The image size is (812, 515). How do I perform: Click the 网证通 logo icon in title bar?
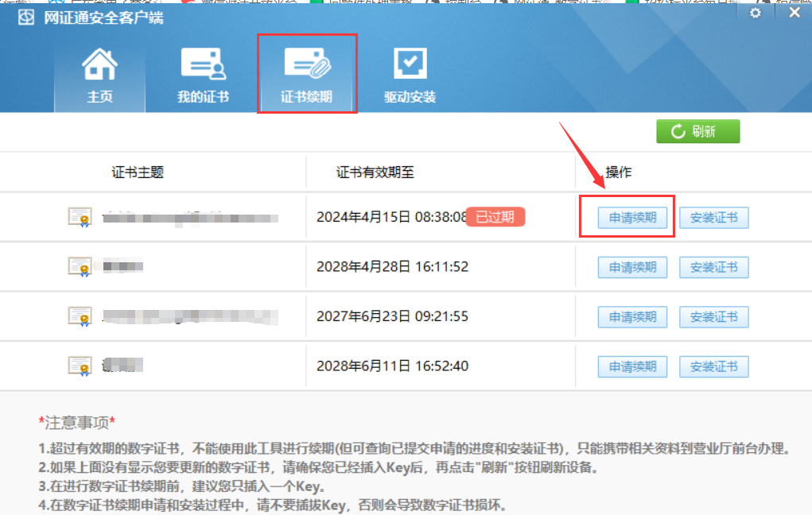click(26, 17)
